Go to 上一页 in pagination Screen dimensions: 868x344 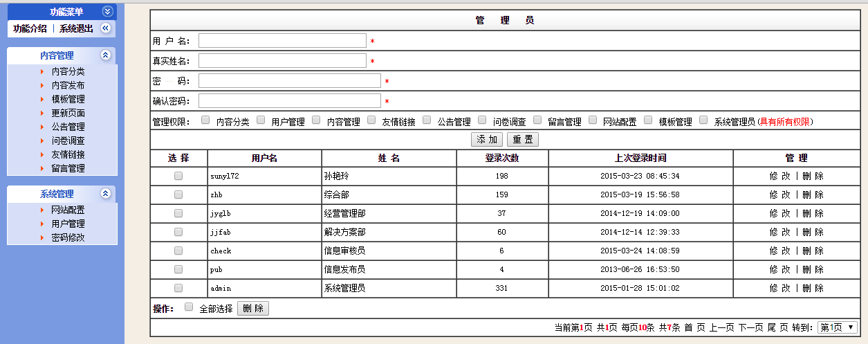point(721,327)
